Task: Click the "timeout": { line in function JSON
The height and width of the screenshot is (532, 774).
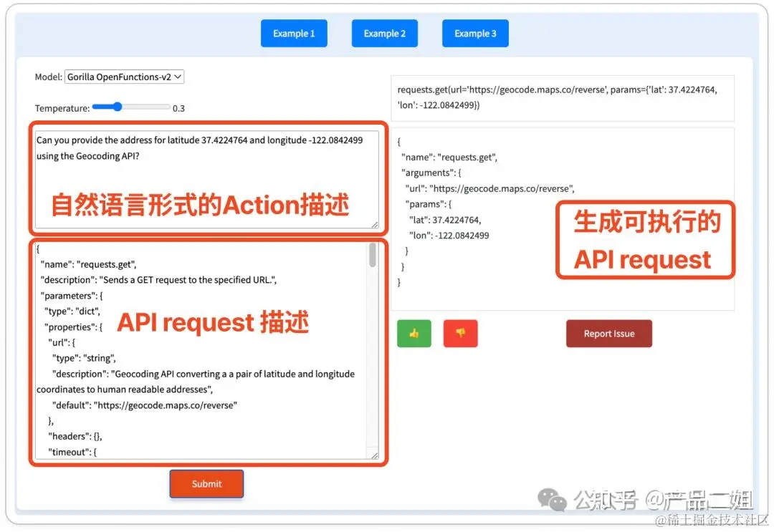Action: pos(72,452)
